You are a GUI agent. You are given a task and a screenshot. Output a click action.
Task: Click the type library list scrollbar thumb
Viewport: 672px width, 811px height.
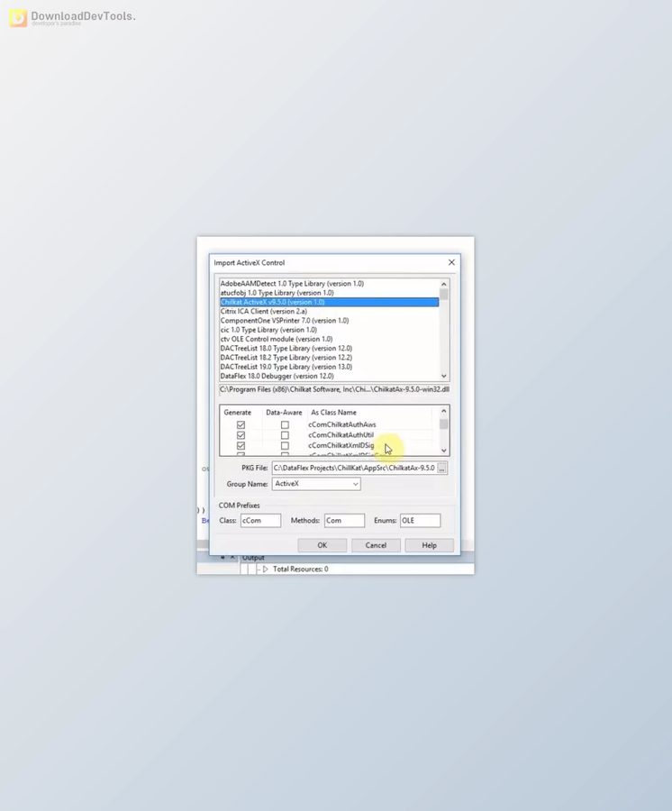click(443, 295)
